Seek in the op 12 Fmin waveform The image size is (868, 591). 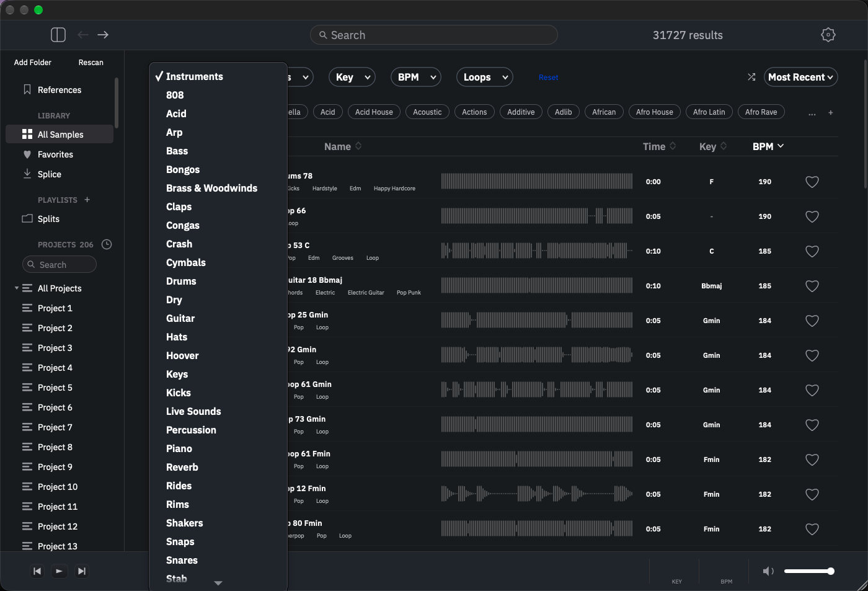[x=537, y=494]
